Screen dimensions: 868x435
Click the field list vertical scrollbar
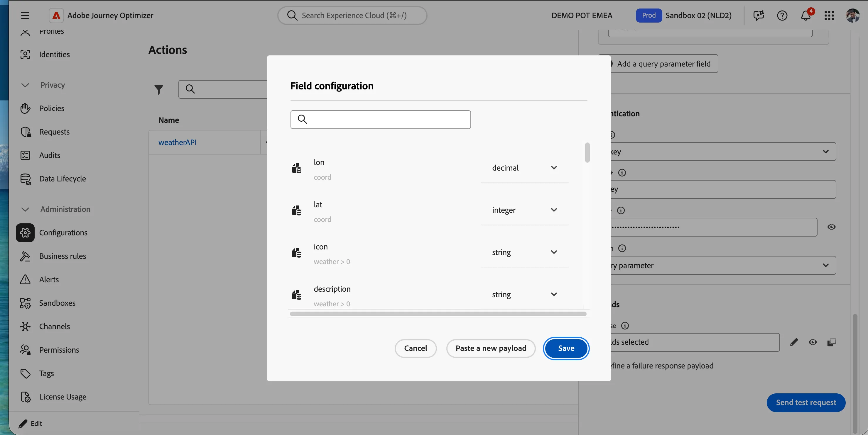tap(587, 152)
